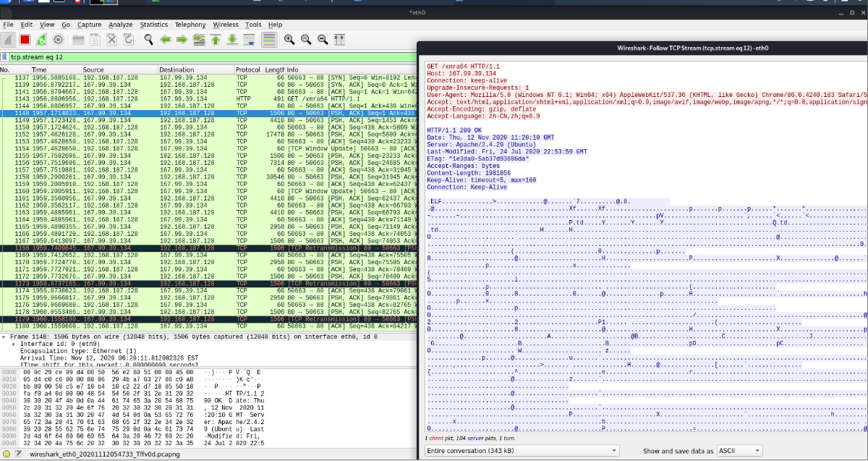
Task: Select packet 1143 HTTP GET /xmra64 row
Action: 208,99
